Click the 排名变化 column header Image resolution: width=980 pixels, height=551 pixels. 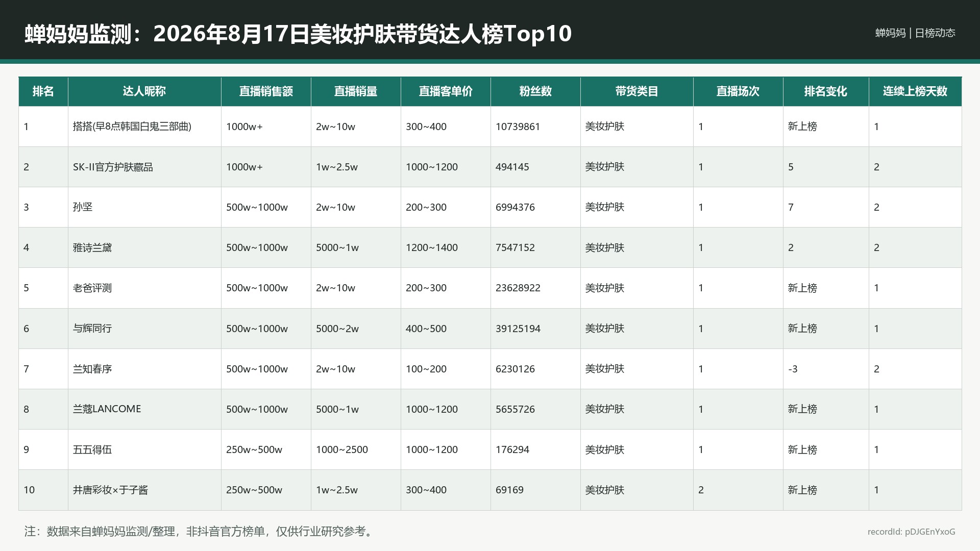tap(826, 91)
